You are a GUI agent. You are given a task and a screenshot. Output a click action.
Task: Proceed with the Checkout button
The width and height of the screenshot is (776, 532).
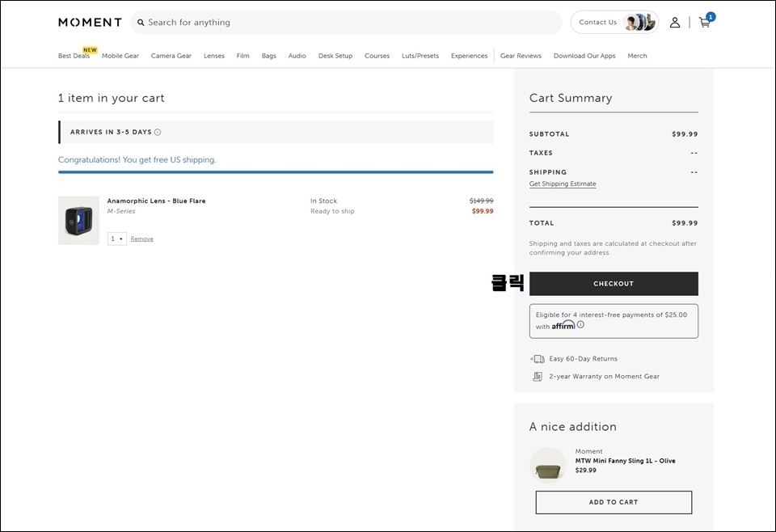614,284
